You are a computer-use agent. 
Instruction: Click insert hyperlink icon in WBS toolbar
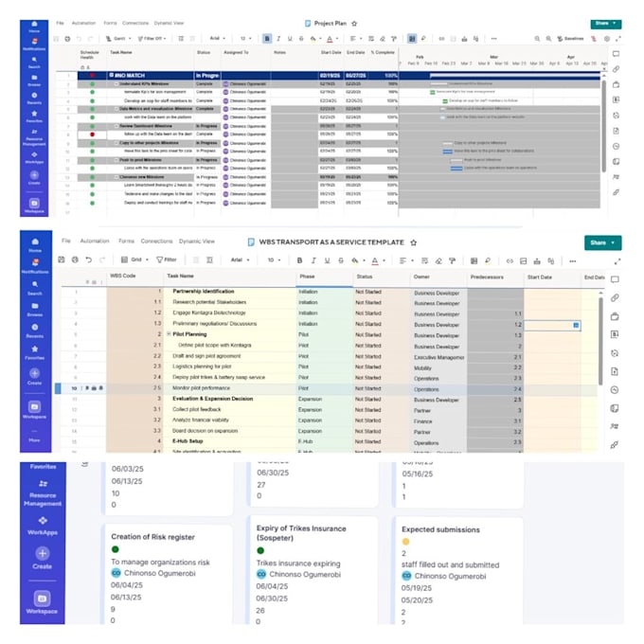coord(510,260)
